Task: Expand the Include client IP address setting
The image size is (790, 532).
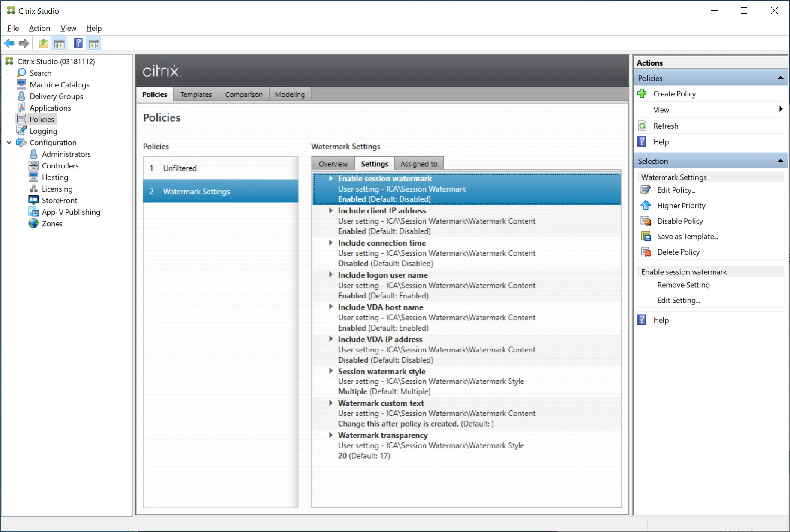Action: coord(330,210)
